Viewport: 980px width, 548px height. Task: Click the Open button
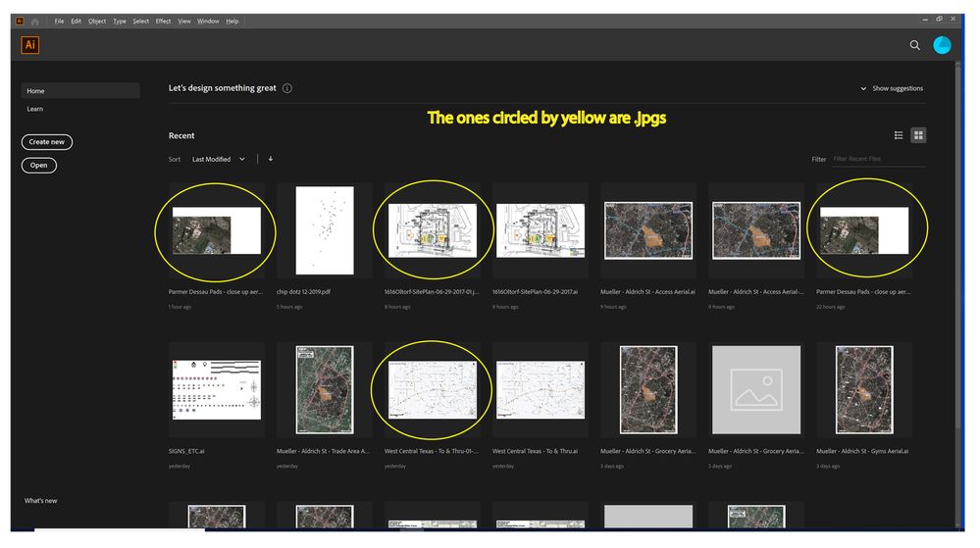click(x=39, y=165)
